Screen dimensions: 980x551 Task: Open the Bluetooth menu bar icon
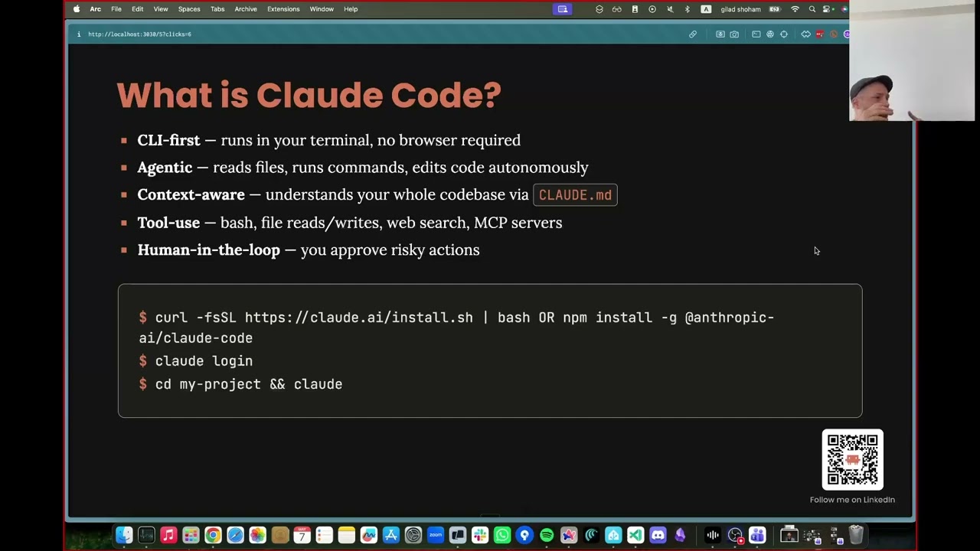[x=687, y=9]
